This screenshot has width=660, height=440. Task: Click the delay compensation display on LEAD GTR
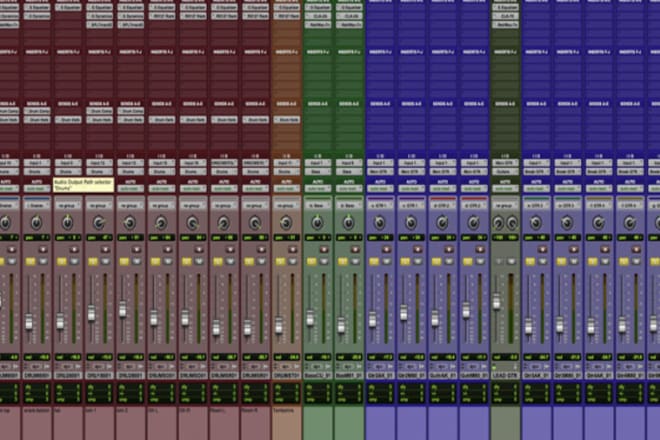click(505, 394)
